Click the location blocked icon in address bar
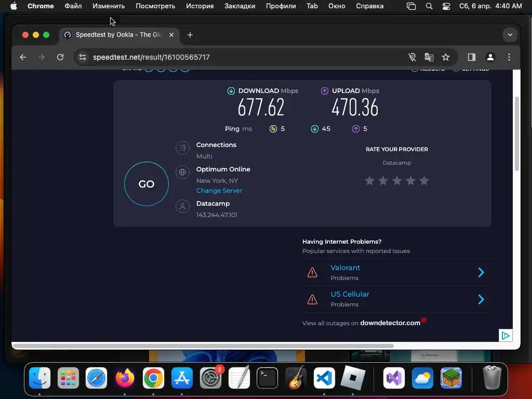 (412, 57)
